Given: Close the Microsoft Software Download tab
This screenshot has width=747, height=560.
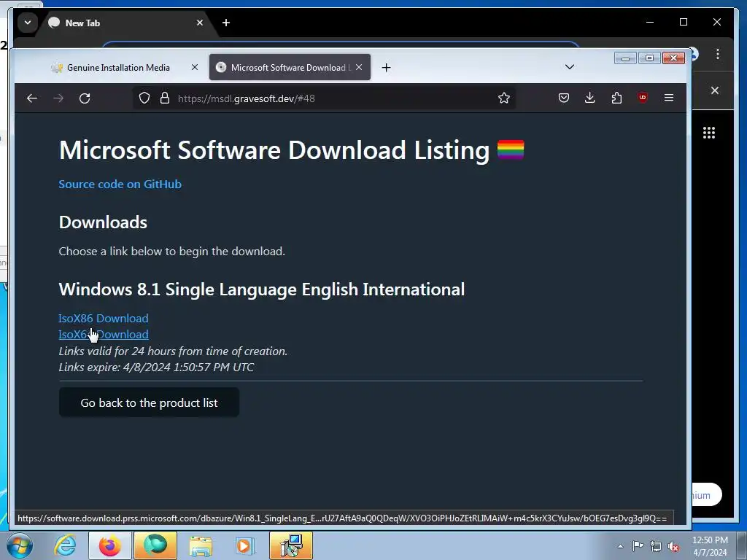Looking at the screenshot, I should (359, 68).
